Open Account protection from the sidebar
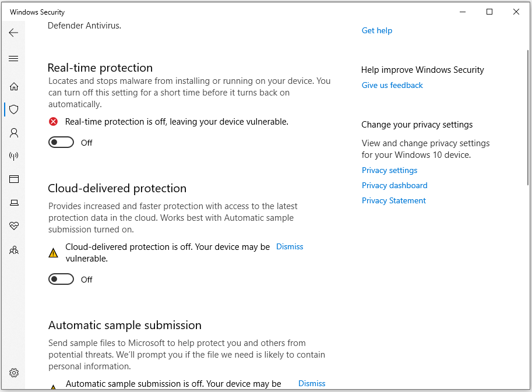The image size is (532, 392). coord(13,132)
